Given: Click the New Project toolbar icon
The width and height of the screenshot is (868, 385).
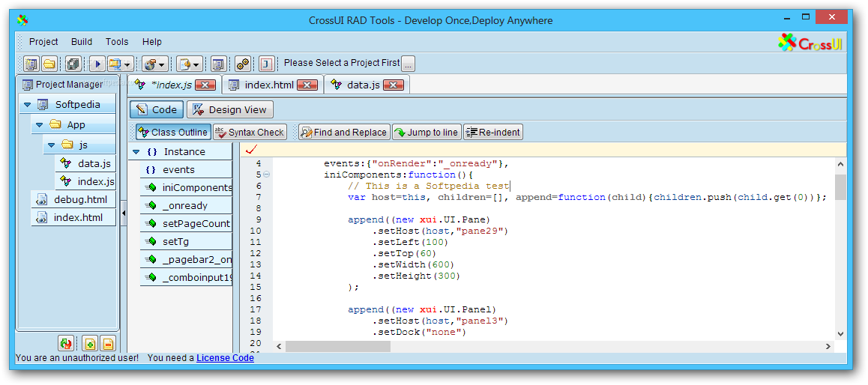Looking at the screenshot, I should click(31, 64).
